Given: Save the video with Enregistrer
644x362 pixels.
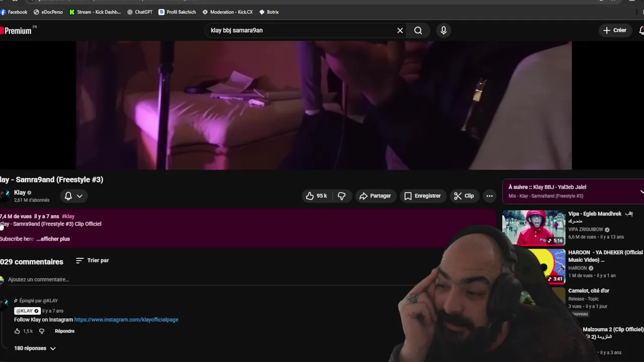Looking at the screenshot, I should click(x=423, y=196).
